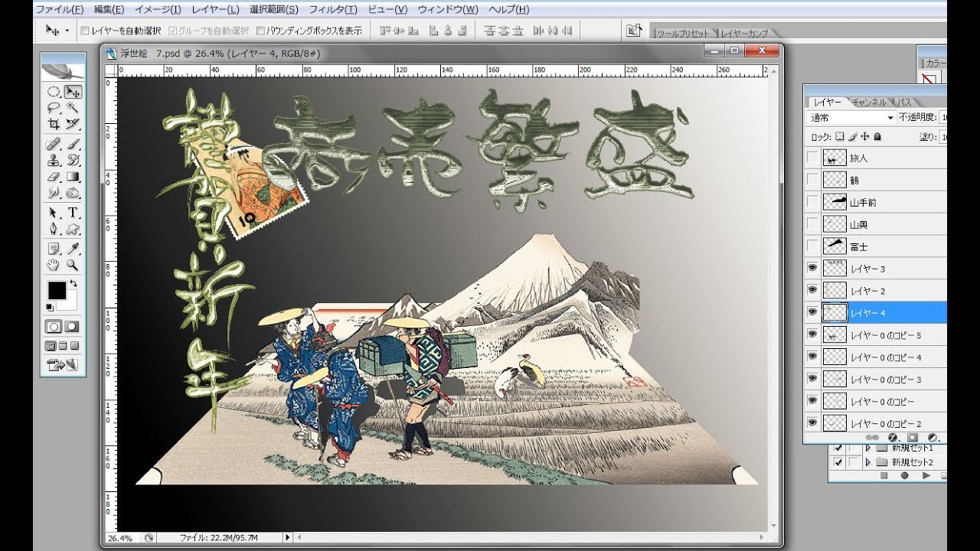Enable バウンディングボックスを表示 checkbox
The image size is (980, 551).
260,31
